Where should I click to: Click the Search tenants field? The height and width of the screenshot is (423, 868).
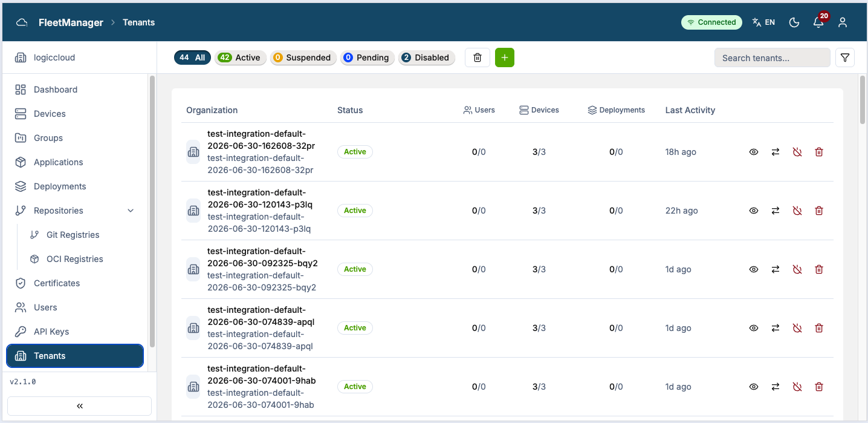click(772, 58)
